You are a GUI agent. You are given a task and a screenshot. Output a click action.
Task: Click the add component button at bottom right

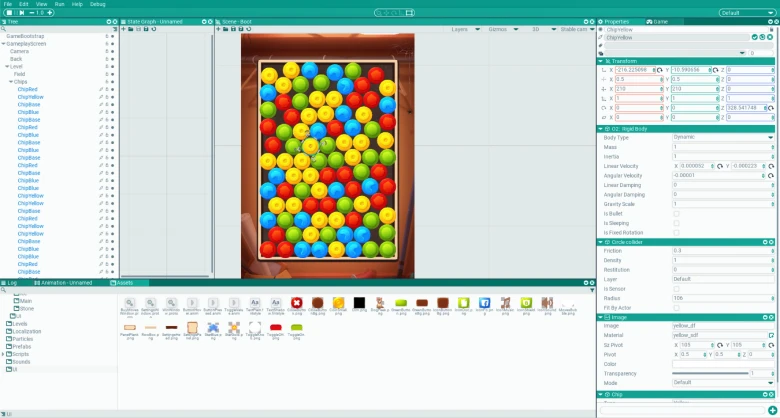coord(773,411)
